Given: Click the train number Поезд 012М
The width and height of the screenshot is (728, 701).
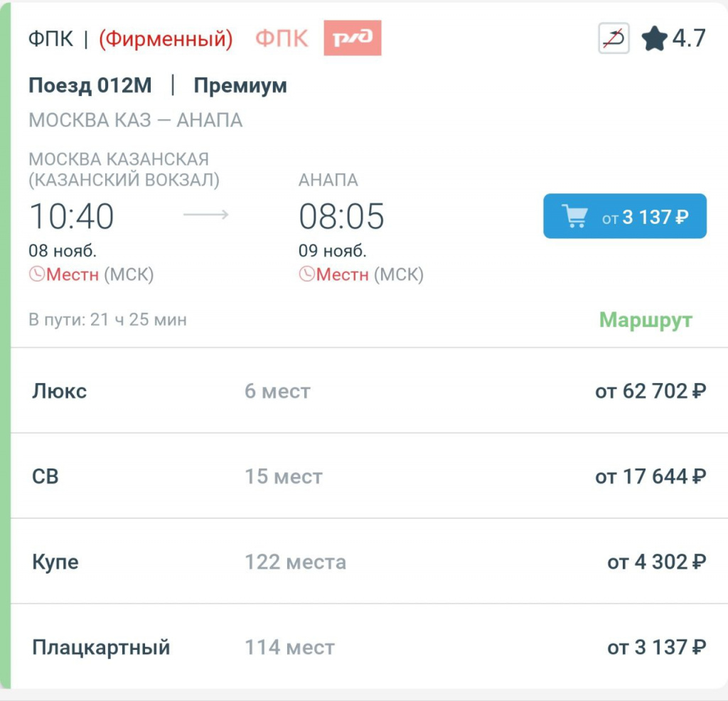Looking at the screenshot, I should click(89, 85).
